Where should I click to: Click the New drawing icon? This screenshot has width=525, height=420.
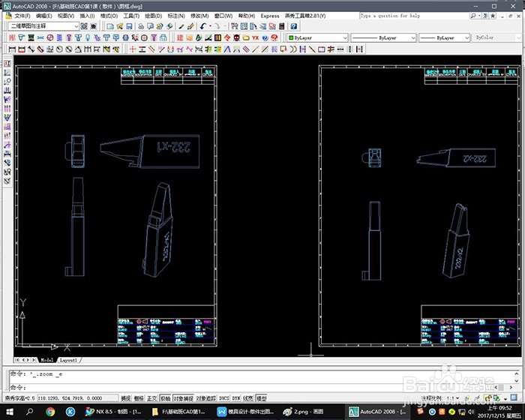pyautogui.click(x=110, y=26)
